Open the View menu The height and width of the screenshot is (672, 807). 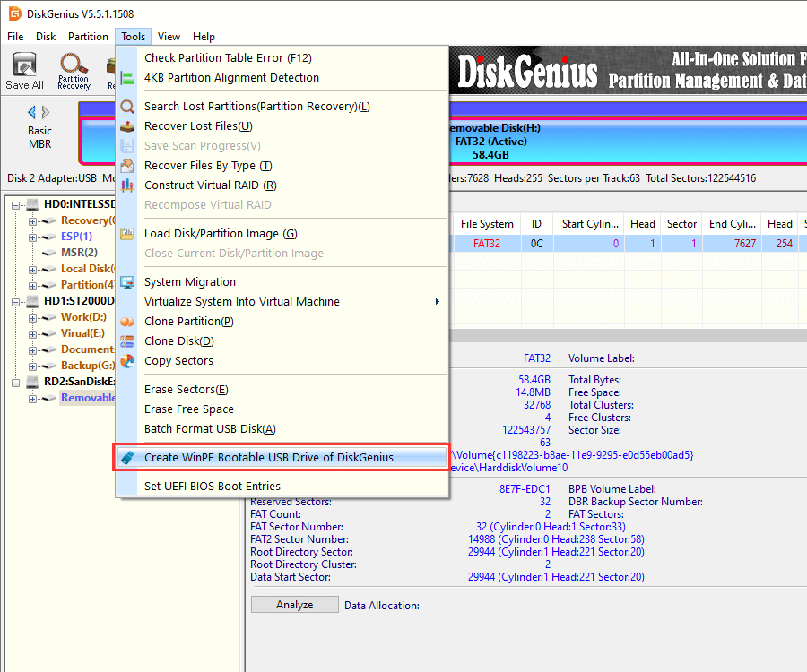point(169,37)
